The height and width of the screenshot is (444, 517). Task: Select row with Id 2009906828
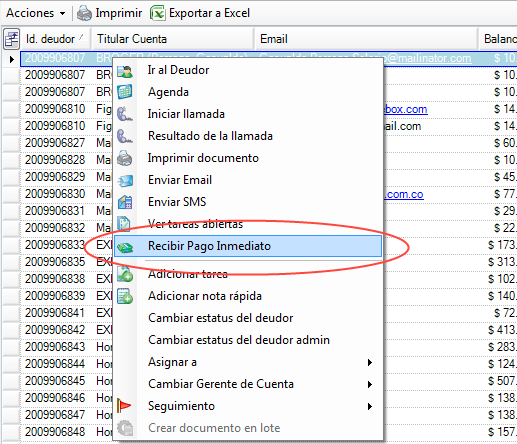55,160
